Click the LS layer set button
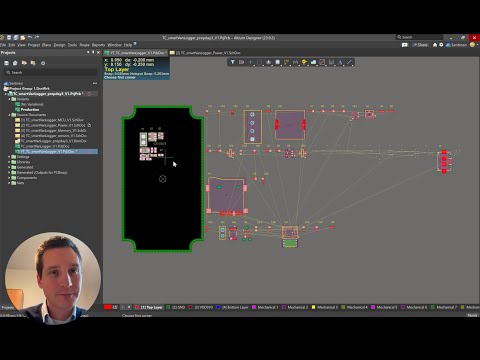The width and height of the screenshot is (480, 360). [115, 307]
